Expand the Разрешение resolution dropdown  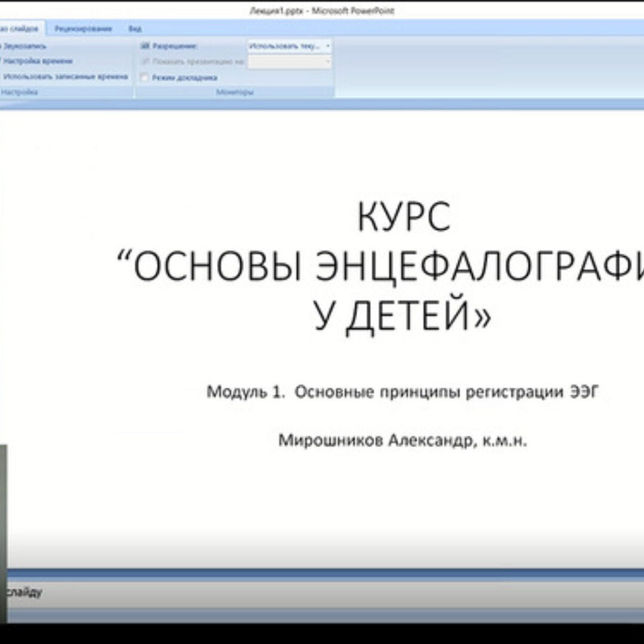(327, 46)
